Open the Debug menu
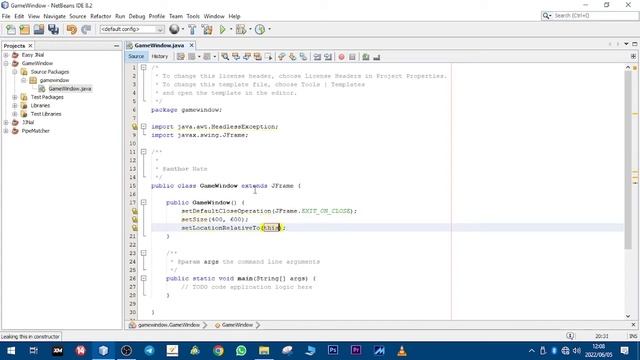 pyautogui.click(x=137, y=16)
